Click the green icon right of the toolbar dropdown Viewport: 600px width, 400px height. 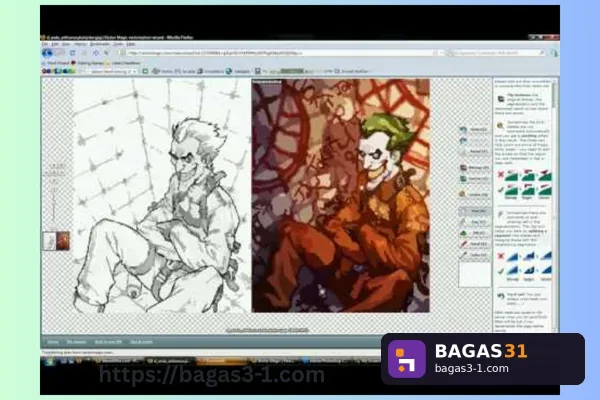coord(145,71)
